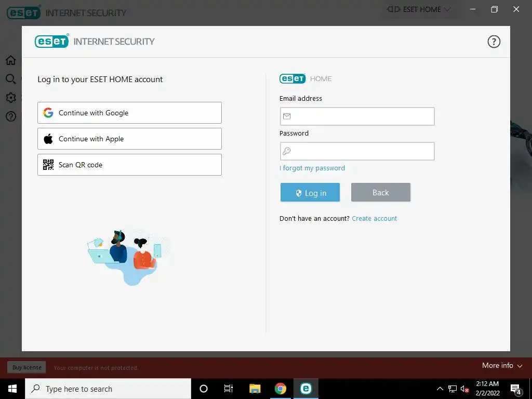Click the 'Your computer is not protected' message
The image size is (532, 399).
coord(96,368)
